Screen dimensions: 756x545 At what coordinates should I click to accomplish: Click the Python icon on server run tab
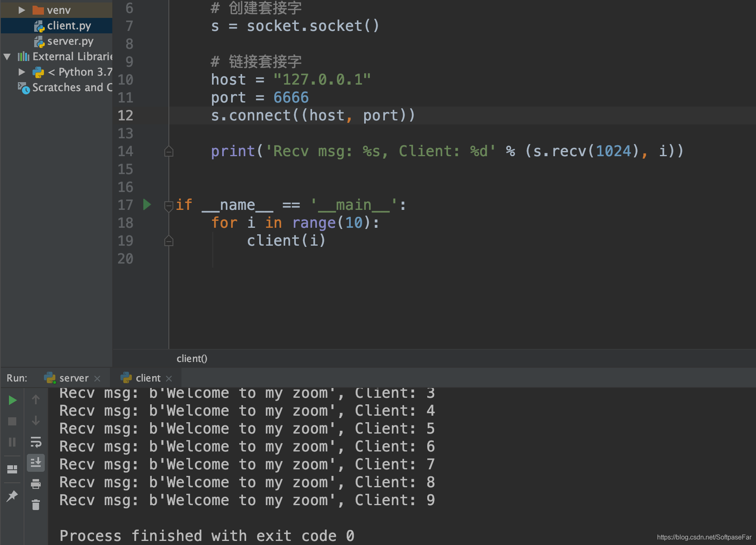[x=50, y=378]
